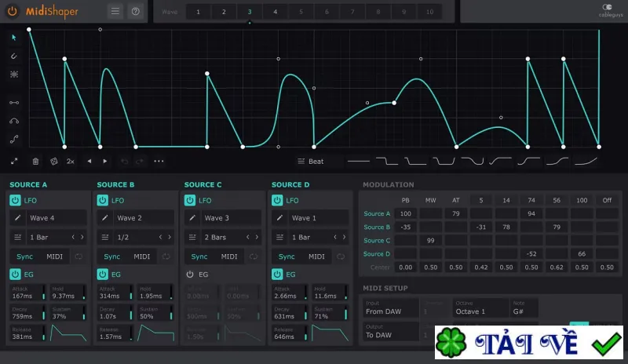Toggle Source A LFO power

point(15,200)
